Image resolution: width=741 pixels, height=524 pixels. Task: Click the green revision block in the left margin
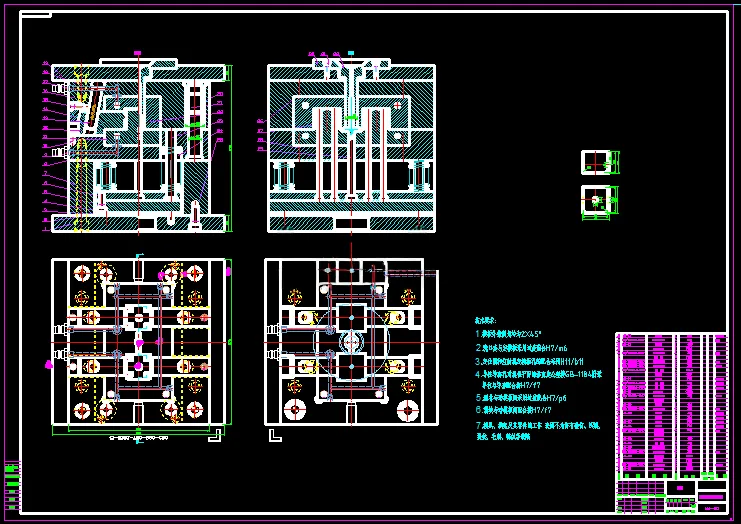click(12, 485)
